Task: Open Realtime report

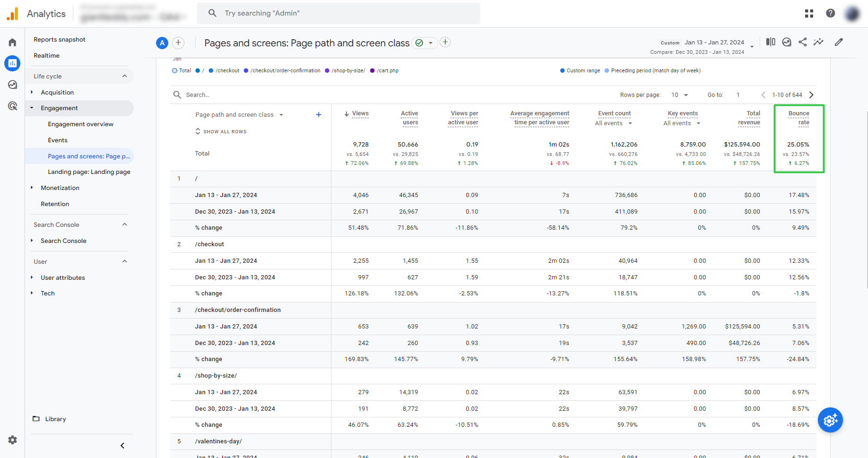Action: 47,56
